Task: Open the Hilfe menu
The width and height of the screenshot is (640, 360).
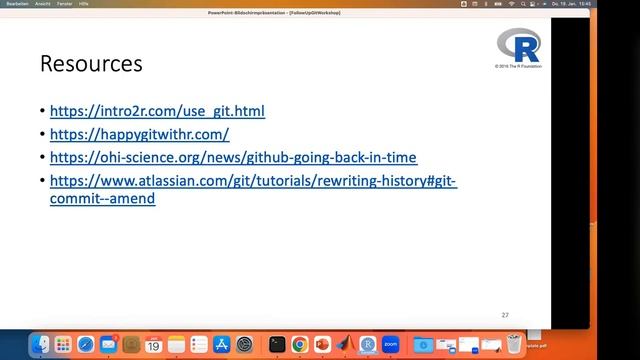Action: (x=84, y=4)
